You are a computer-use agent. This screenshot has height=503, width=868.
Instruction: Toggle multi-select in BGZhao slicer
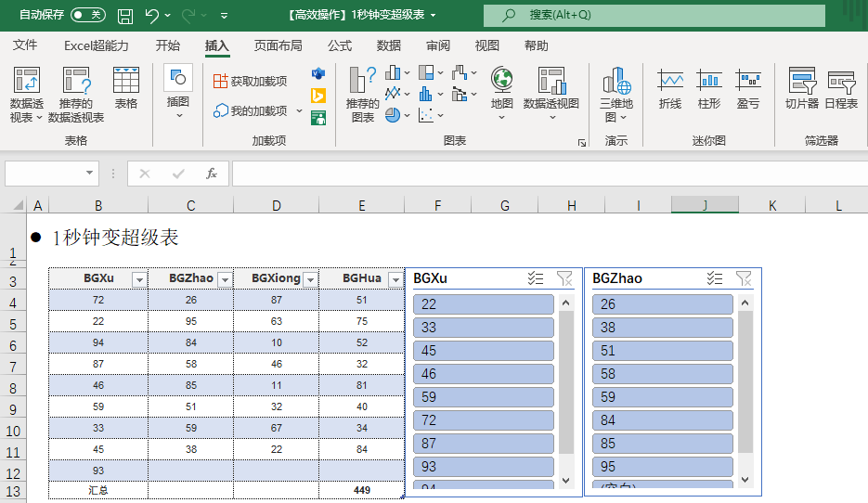tap(715, 278)
